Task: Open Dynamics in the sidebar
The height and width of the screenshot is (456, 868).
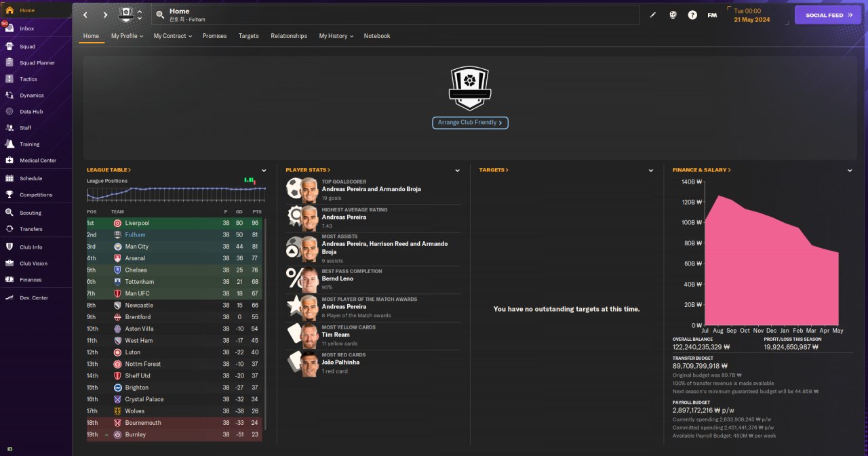Action: [36, 96]
